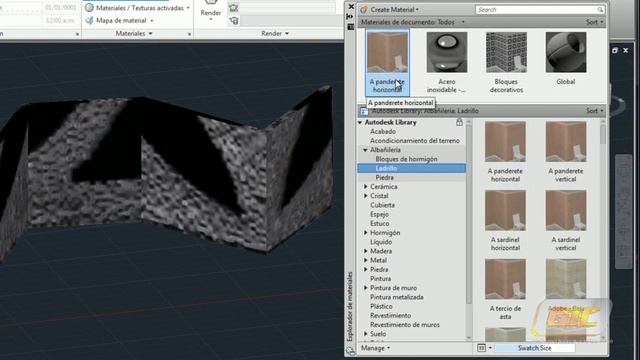Select 'Pintura metalizada' category
The width and height of the screenshot is (640, 360).
[x=396, y=297]
